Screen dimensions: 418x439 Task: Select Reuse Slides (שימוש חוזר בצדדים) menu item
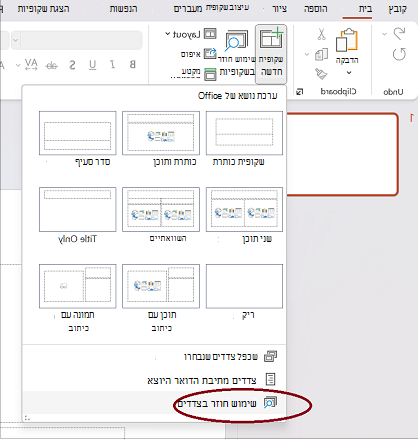[x=154, y=403]
